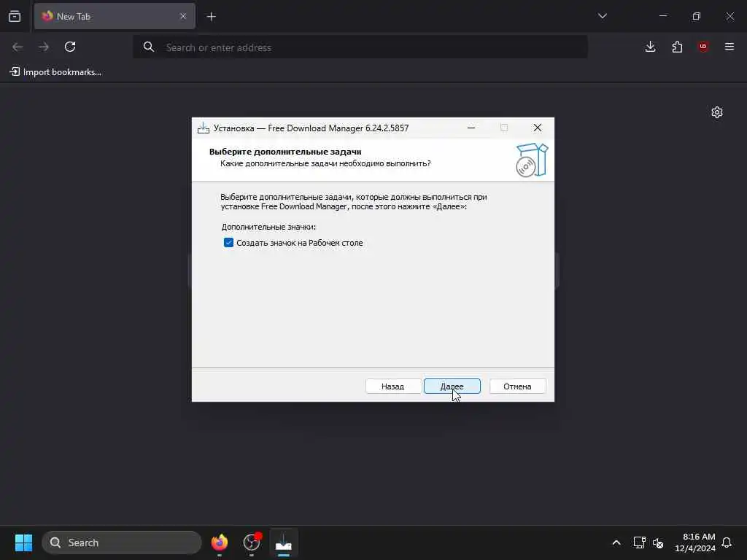Open Firefox downloads panel icon

[x=650, y=47]
